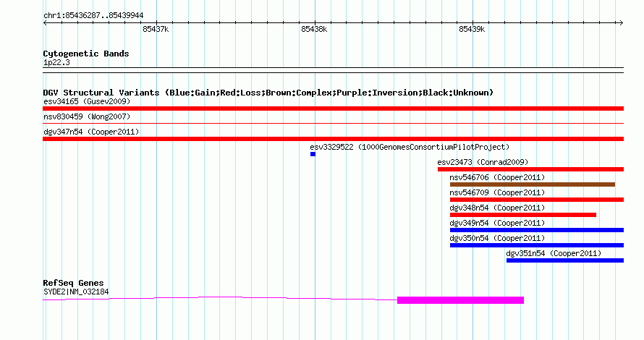This screenshot has width=644, height=340.
Task: Select the nsv546709 (Cooper2011) label
Action: coord(497,192)
